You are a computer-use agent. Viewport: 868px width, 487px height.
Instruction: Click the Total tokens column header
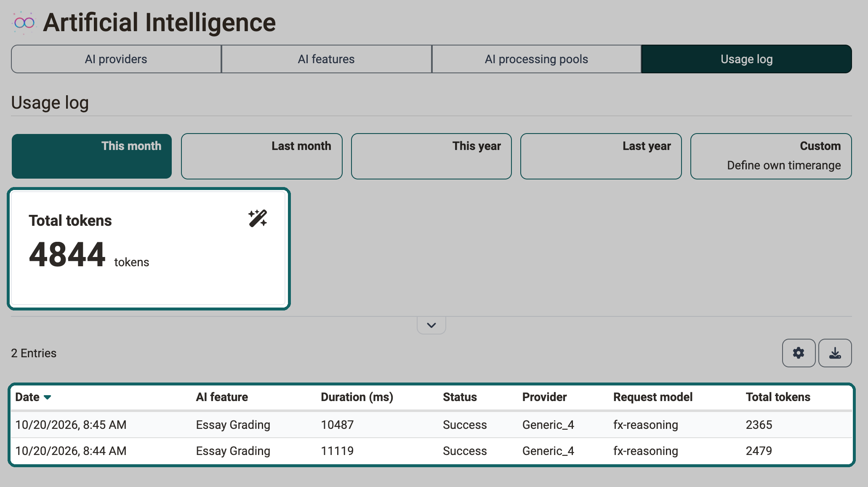pyautogui.click(x=778, y=397)
